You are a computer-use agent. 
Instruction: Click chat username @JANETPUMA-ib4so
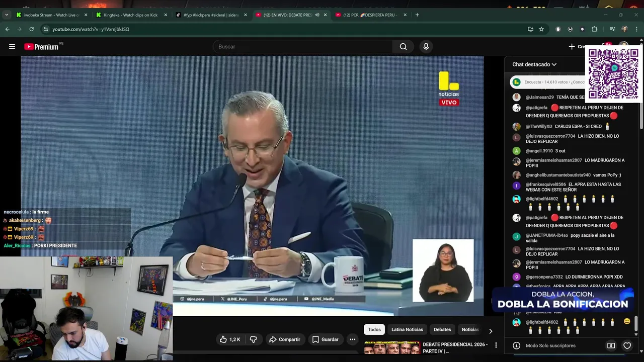coord(547,235)
